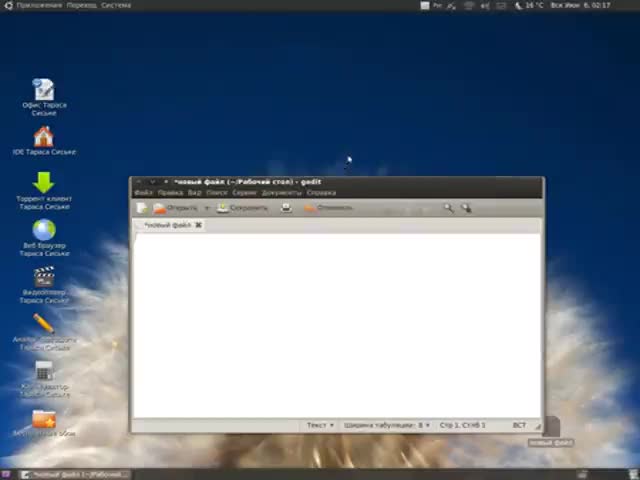Image resolution: width=640 pixels, height=480 pixels.
Task: Open the Текст syntax highlighting dropdown
Action: [320, 425]
